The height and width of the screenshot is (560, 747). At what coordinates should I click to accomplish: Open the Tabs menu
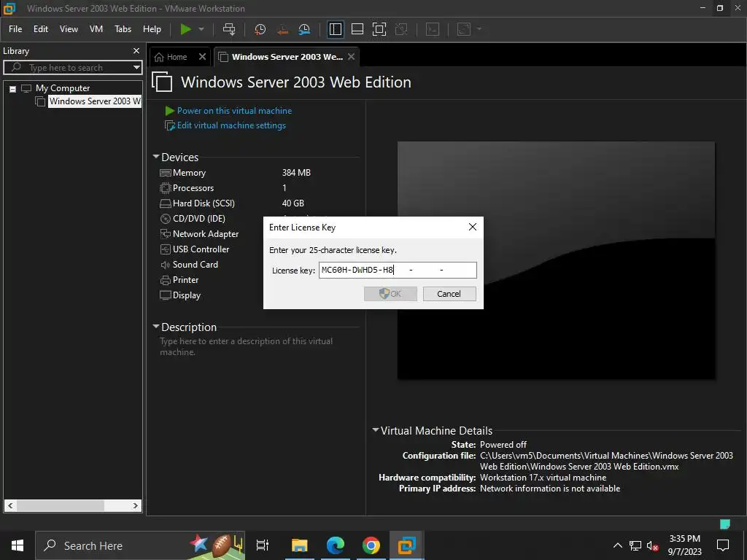click(x=123, y=29)
